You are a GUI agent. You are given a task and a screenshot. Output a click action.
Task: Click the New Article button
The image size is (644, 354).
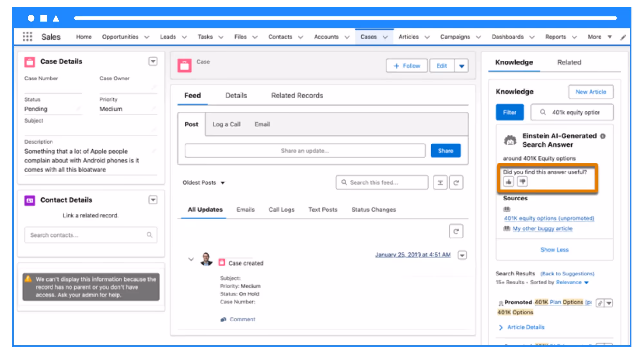(591, 92)
